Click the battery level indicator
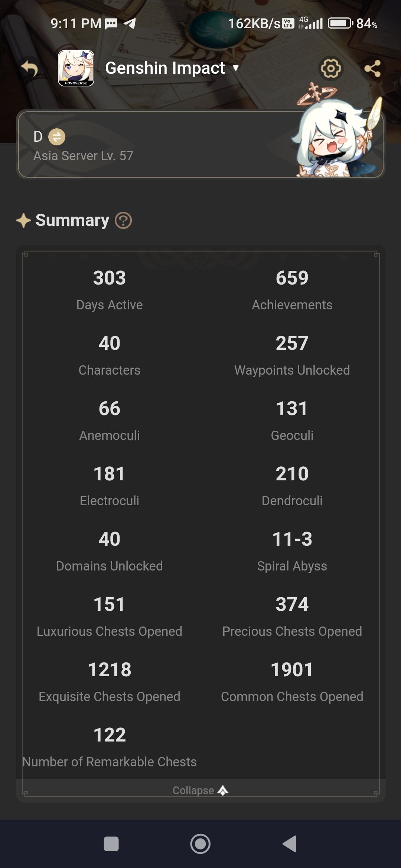The image size is (401, 868). coord(339,23)
